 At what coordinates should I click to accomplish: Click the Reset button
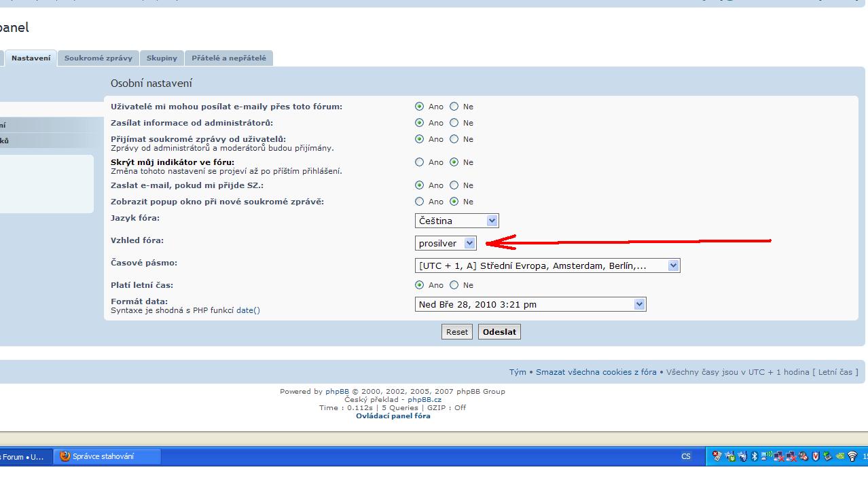click(456, 332)
